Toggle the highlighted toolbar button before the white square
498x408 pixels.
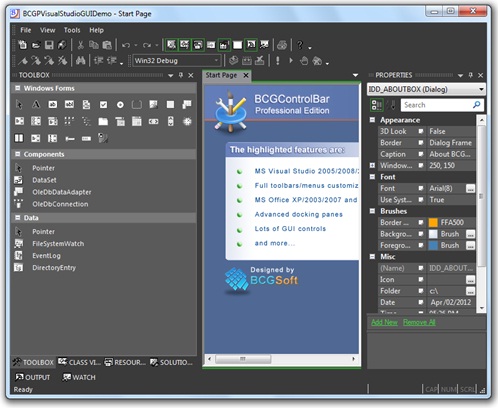pyautogui.click(x=224, y=44)
